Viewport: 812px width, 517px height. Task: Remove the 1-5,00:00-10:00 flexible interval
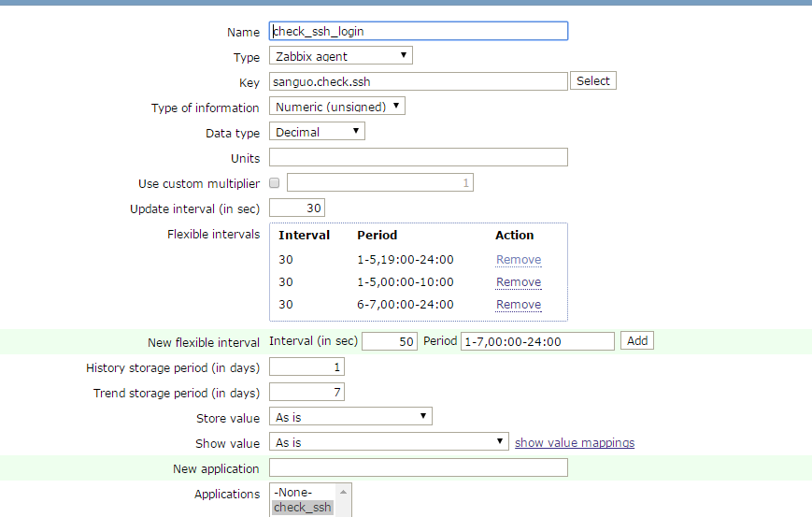pos(519,281)
